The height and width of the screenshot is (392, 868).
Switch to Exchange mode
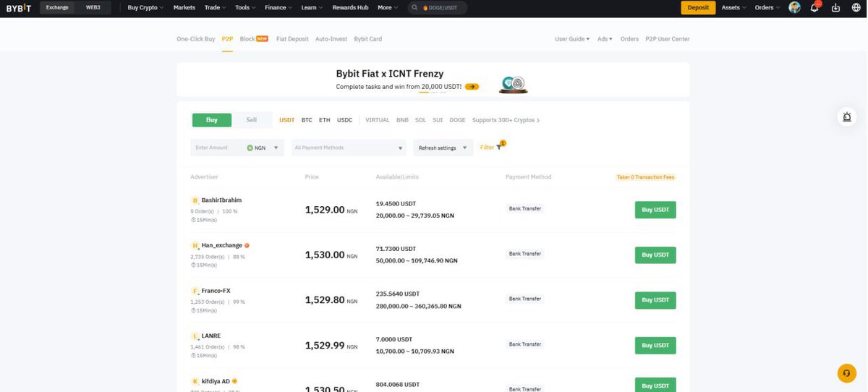pyautogui.click(x=57, y=7)
